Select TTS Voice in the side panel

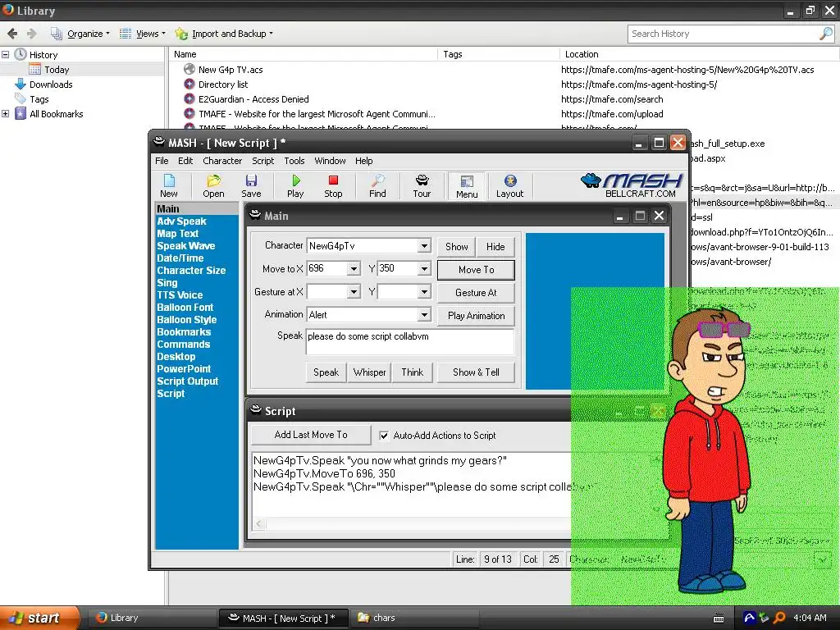(x=180, y=295)
